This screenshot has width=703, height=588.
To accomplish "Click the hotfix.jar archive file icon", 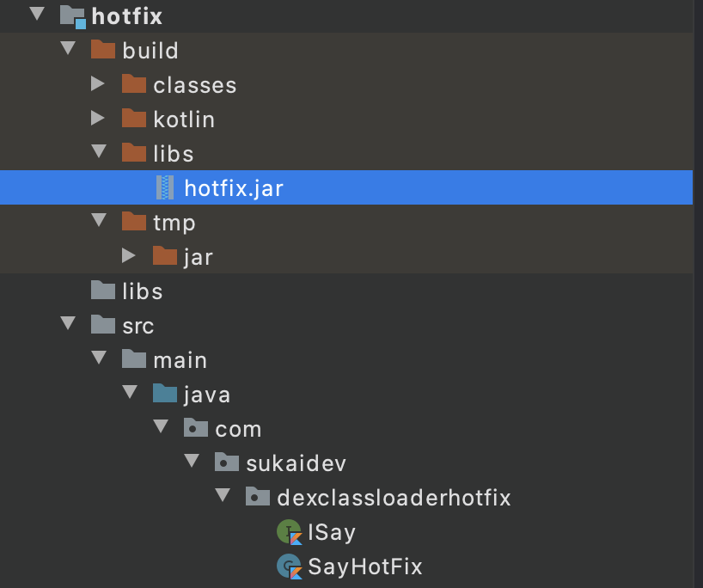I will 164,188.
